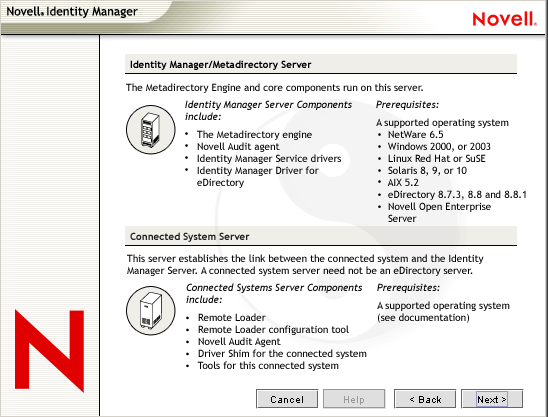
Task: Click the large red N logo
Action: click(49, 351)
